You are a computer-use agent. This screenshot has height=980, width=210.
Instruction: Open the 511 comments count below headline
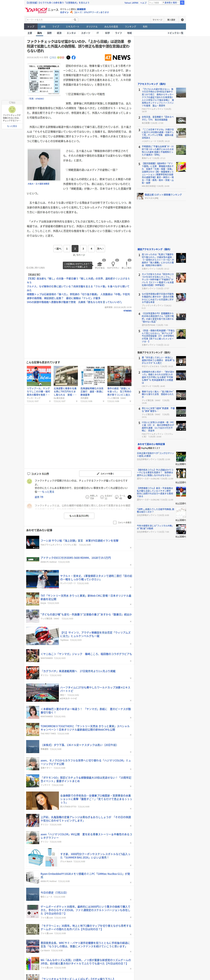(x=53, y=57)
